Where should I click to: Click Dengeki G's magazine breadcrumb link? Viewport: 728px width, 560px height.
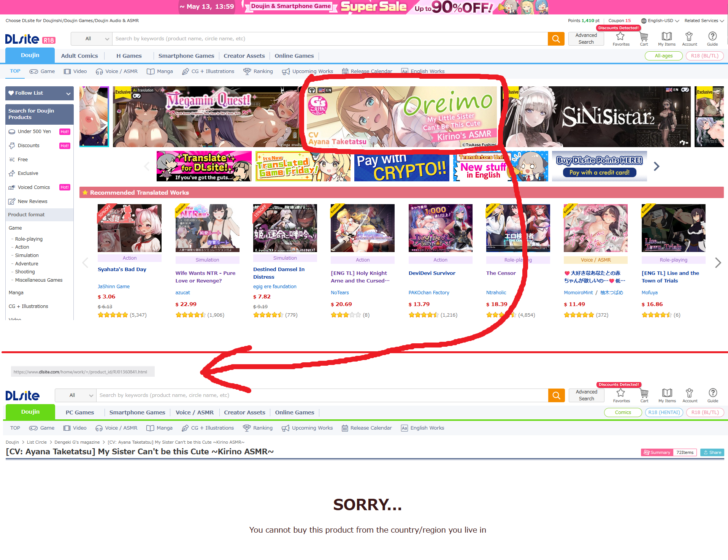(x=77, y=442)
